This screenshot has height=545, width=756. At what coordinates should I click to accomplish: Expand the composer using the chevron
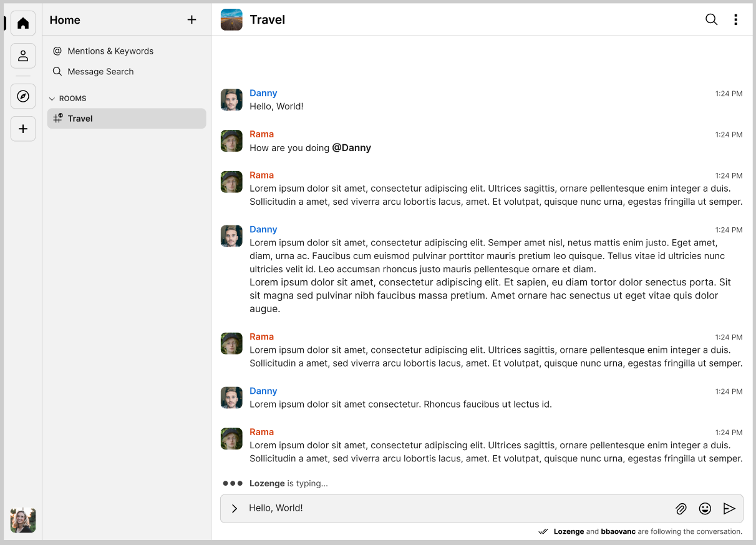coord(235,509)
